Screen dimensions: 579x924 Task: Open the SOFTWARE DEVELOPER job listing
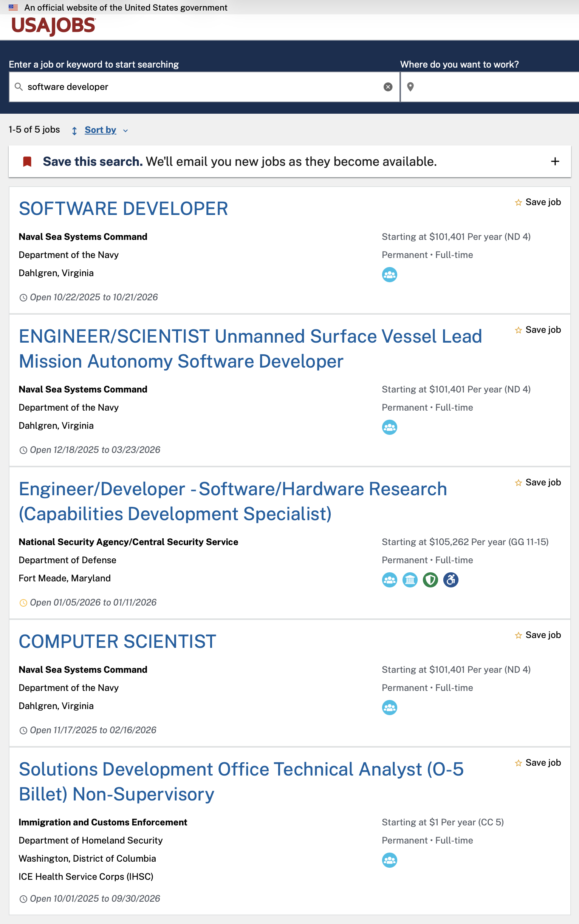pyautogui.click(x=123, y=209)
